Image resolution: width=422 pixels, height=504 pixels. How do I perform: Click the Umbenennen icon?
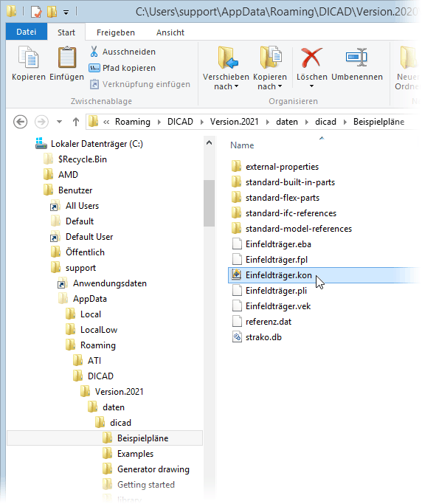pos(357,58)
